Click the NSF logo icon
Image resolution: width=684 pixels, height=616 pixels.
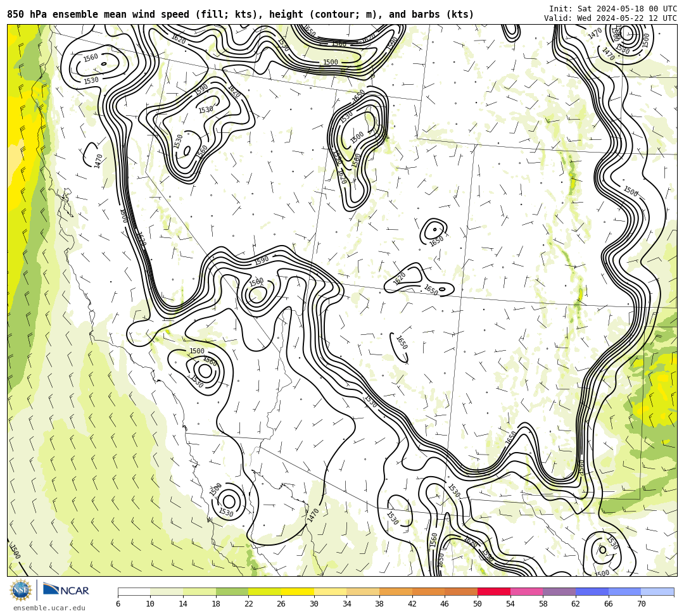click(x=20, y=591)
